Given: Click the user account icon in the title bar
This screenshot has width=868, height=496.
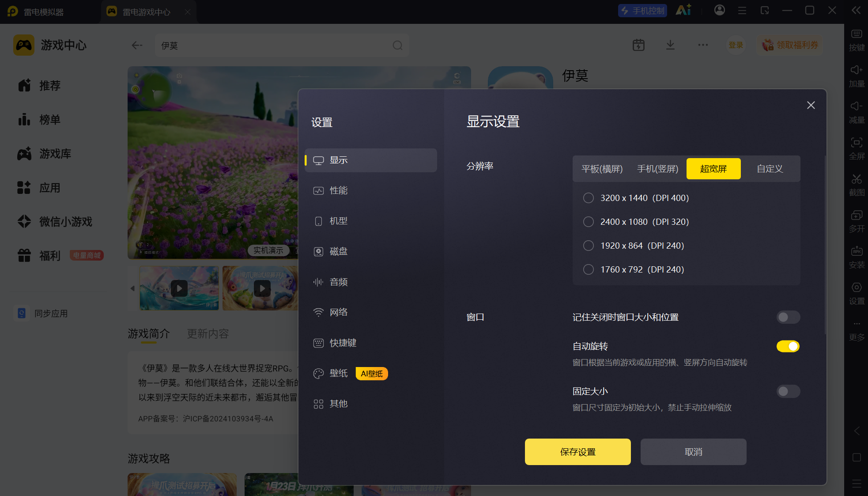Looking at the screenshot, I should [x=720, y=10].
